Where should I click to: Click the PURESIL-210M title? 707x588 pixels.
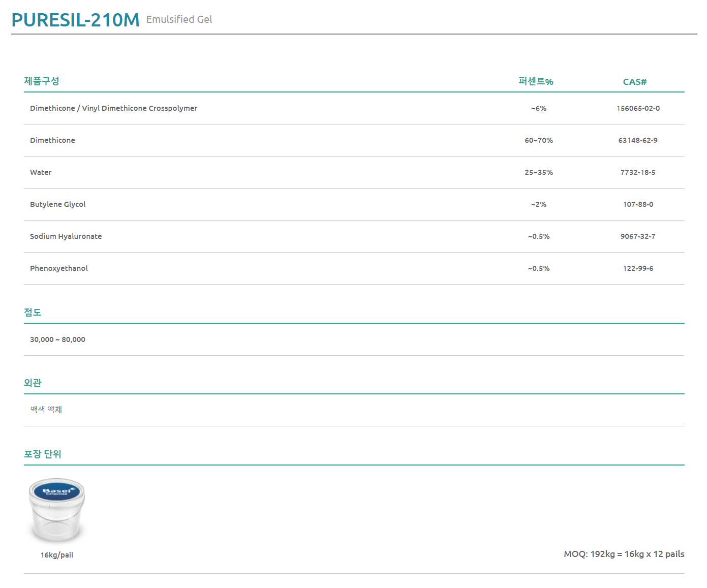(75, 20)
